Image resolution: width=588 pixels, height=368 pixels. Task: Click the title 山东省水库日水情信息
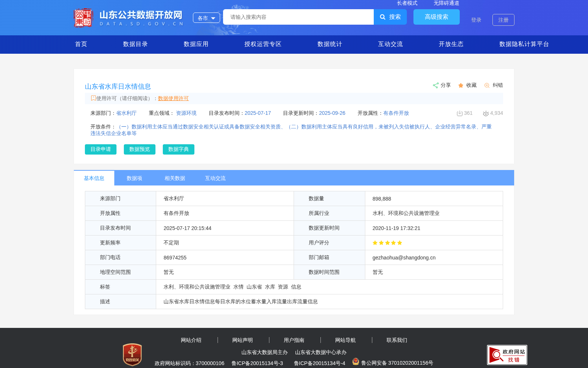118,86
